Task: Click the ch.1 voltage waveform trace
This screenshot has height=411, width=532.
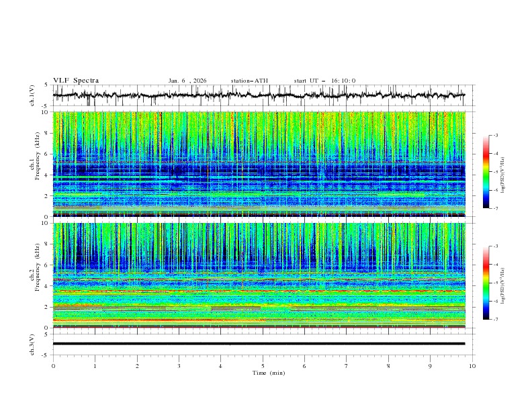Action: point(259,95)
